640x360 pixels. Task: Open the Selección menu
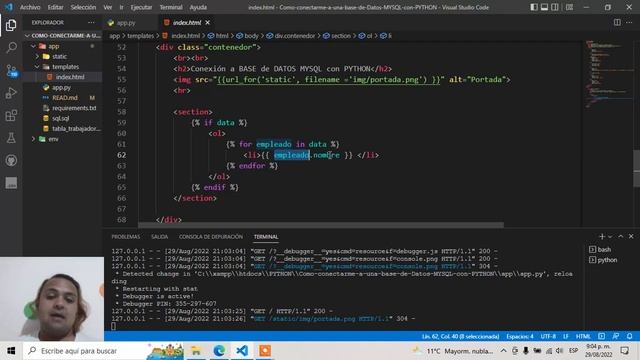(83, 7)
